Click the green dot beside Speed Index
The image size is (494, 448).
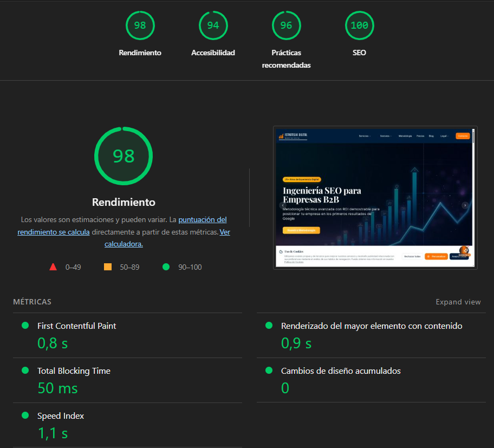25,415
